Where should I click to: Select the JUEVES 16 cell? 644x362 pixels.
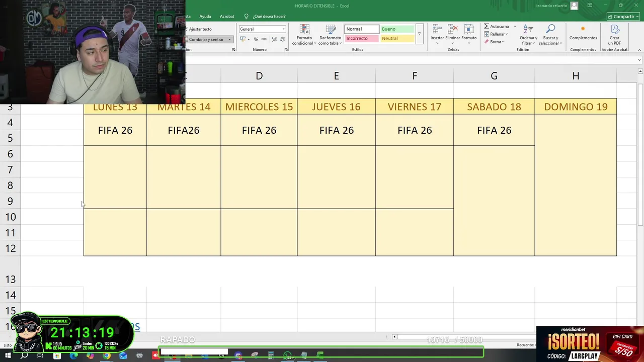[x=336, y=107]
